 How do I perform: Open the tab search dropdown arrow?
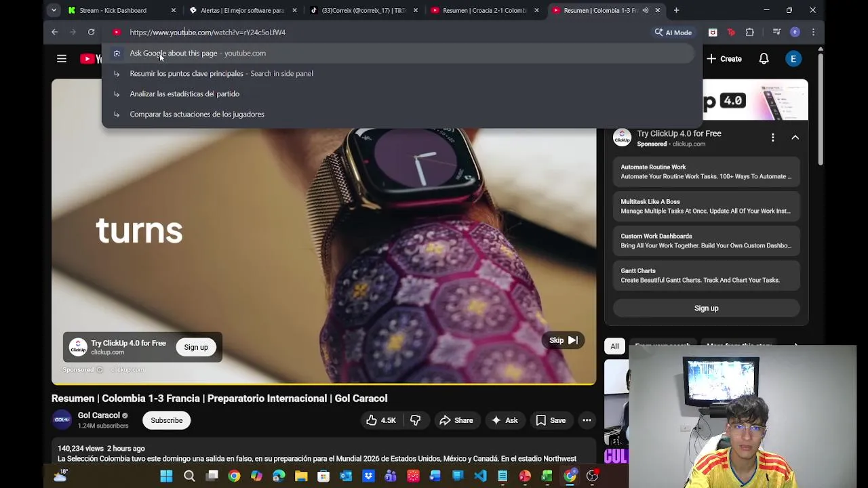coord(54,10)
